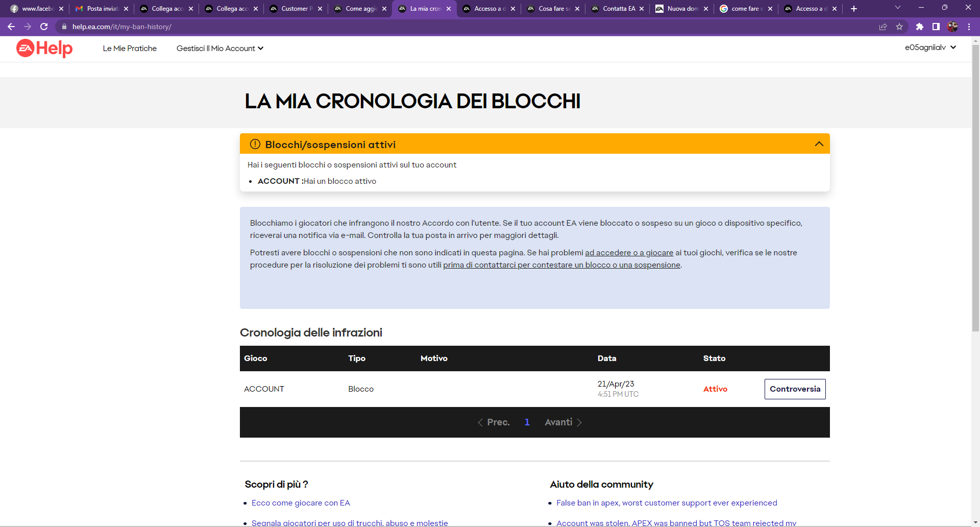Viewport: 980px width, 527px height.
Task: Select page 1 in pagination
Action: (x=527, y=422)
